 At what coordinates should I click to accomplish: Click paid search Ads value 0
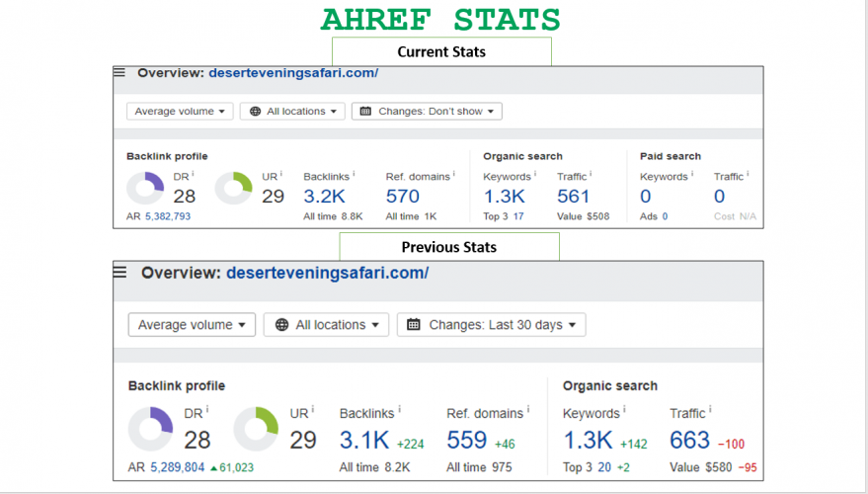coord(665,216)
